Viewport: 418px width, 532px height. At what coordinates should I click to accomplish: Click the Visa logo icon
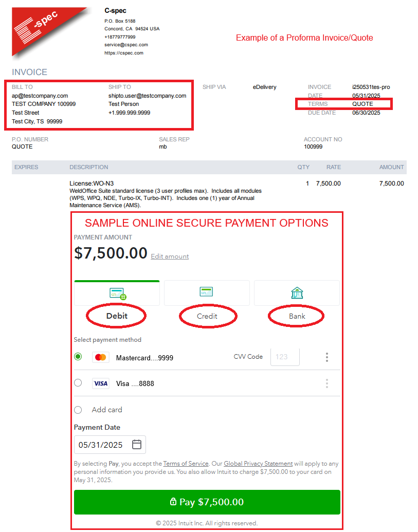pos(101,383)
